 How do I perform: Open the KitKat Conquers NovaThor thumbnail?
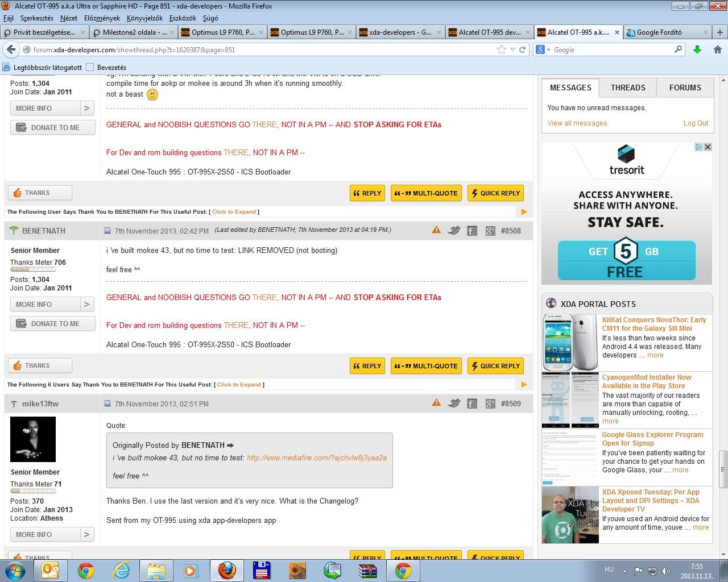(570, 343)
